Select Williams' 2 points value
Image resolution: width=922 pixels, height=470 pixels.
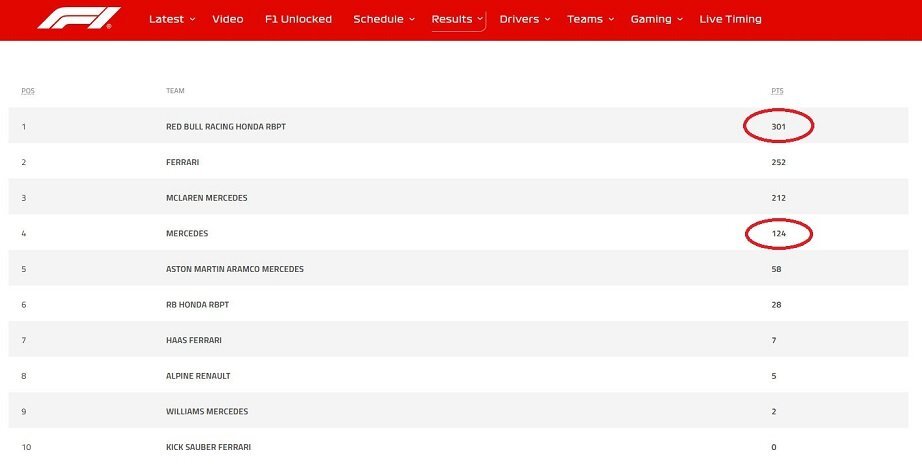[x=774, y=411]
